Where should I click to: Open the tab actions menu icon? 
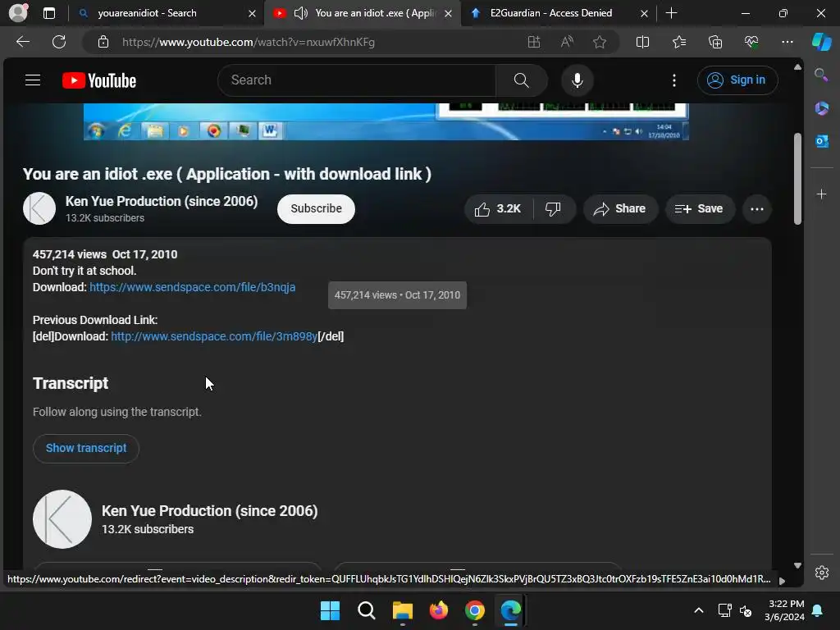point(49,13)
